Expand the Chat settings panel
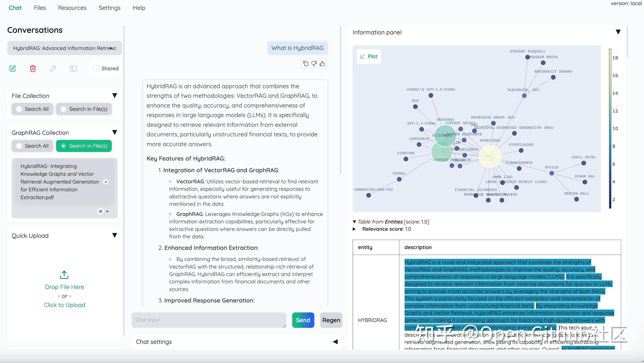This screenshot has height=363, width=644. pos(335,342)
